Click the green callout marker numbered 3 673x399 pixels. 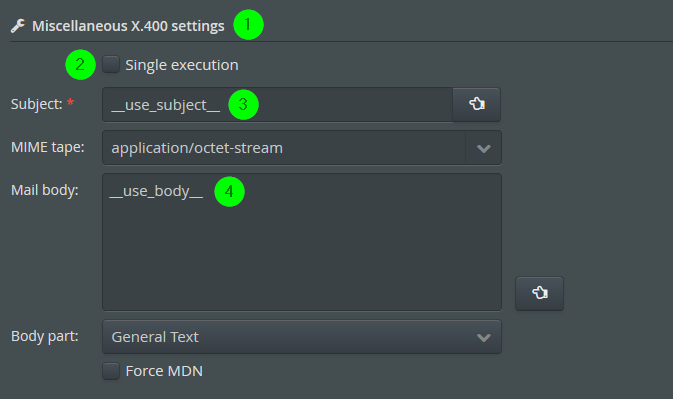[243, 104]
